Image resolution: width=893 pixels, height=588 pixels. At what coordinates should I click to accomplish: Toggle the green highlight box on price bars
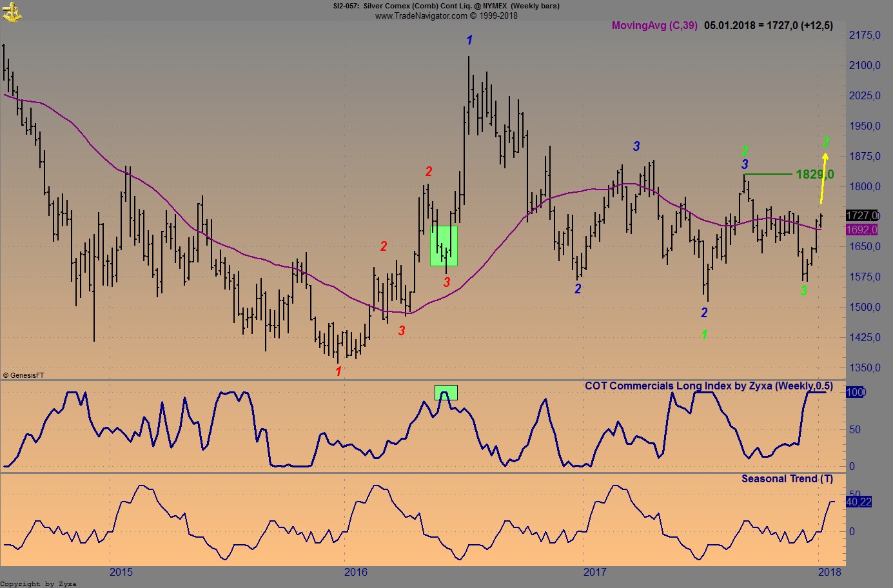point(444,246)
